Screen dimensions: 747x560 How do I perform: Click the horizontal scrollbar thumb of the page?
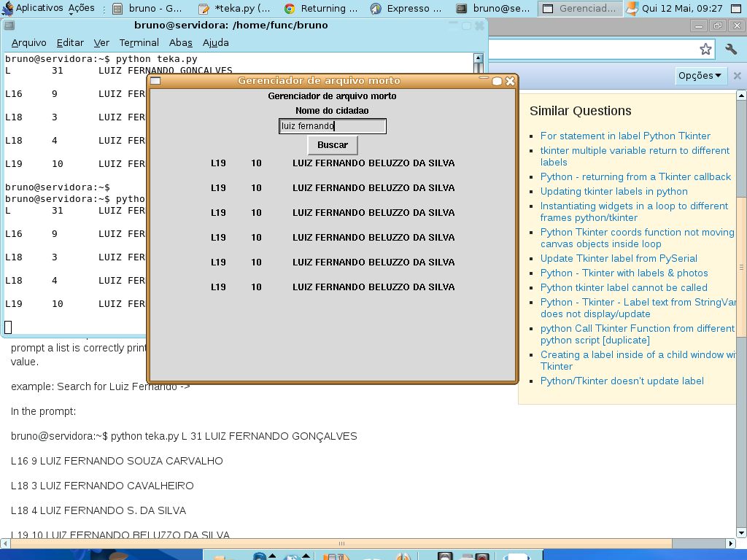point(341,543)
